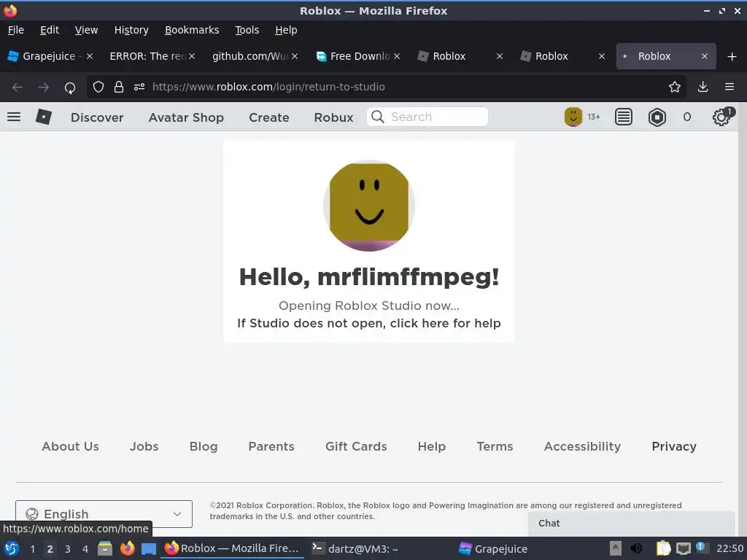Open the Help menu in menubar
The image size is (747, 560).
coord(286,30)
